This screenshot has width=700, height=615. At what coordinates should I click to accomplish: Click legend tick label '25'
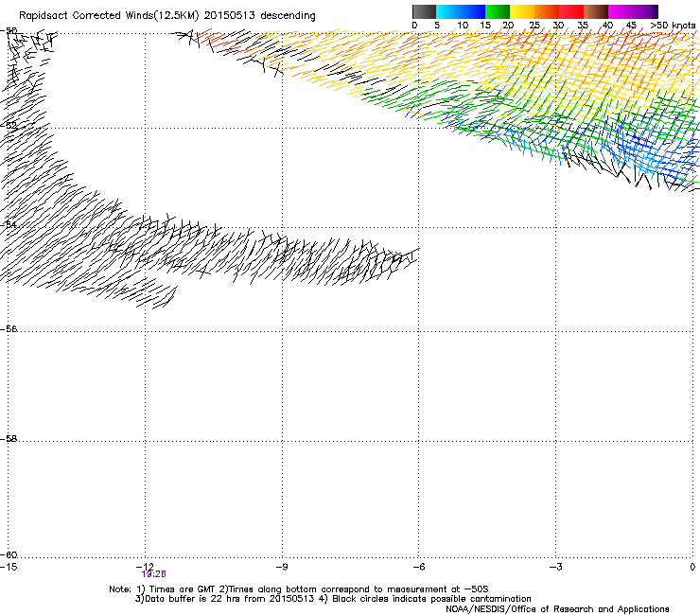click(534, 26)
